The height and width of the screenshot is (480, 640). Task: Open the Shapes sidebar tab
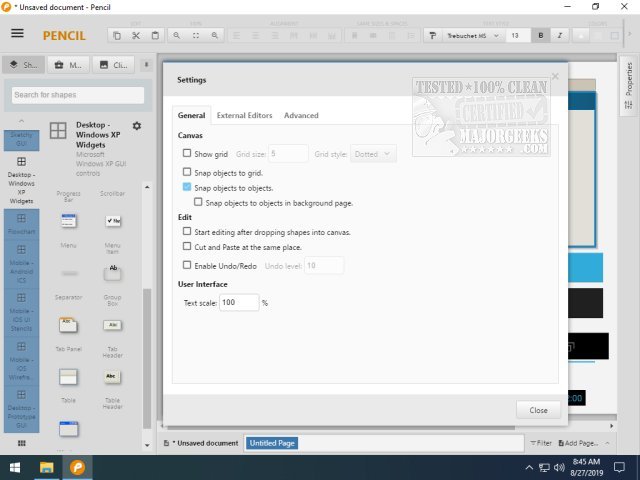(23, 65)
